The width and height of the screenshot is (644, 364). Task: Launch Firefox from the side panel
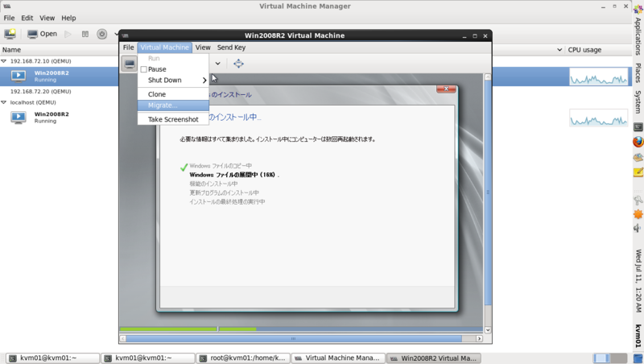638,142
